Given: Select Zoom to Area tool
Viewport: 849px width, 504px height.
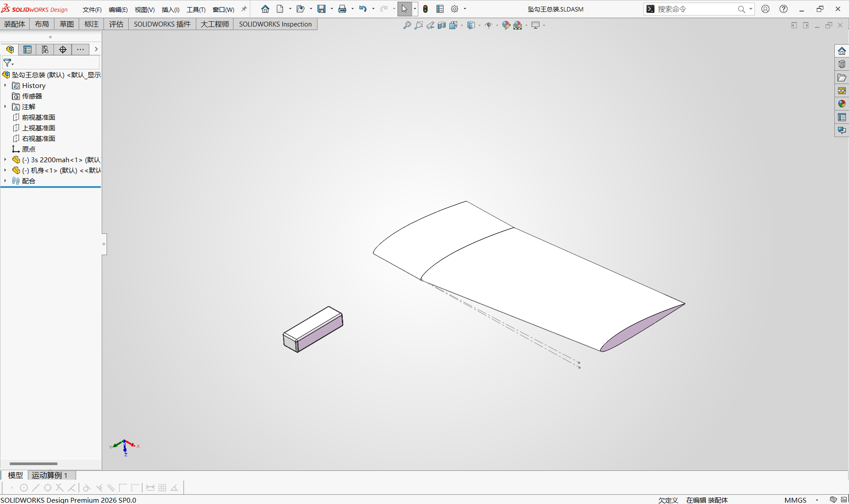Looking at the screenshot, I should pyautogui.click(x=419, y=25).
